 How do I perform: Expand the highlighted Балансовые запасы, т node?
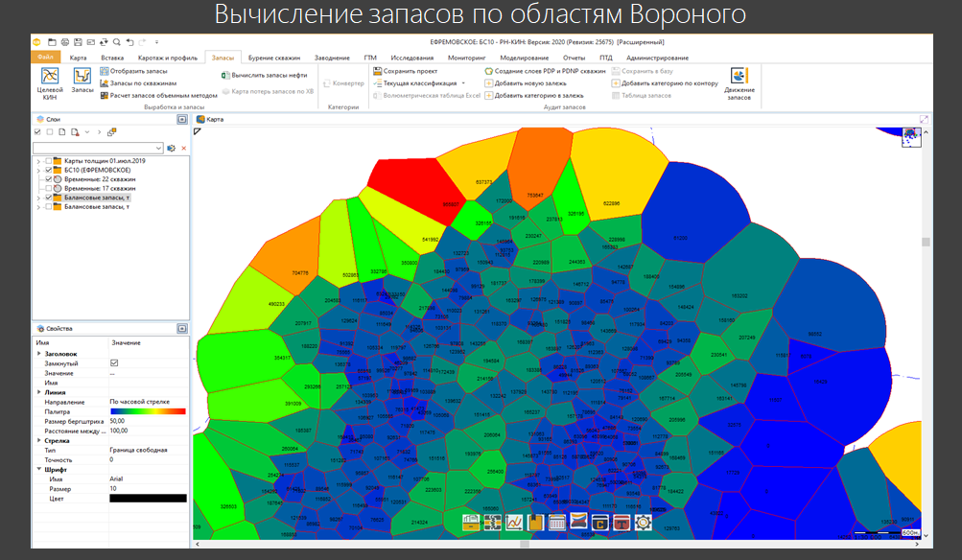point(38,198)
